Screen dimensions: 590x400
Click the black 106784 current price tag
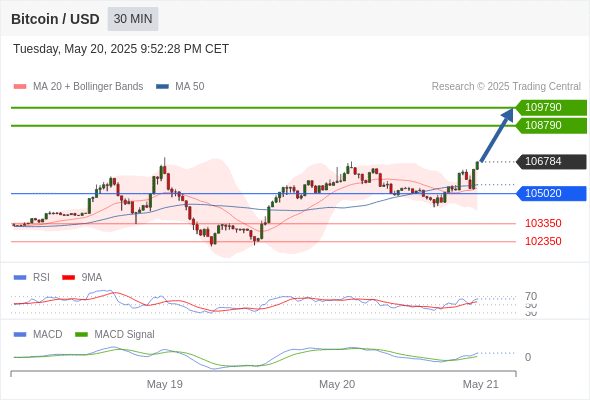551,161
